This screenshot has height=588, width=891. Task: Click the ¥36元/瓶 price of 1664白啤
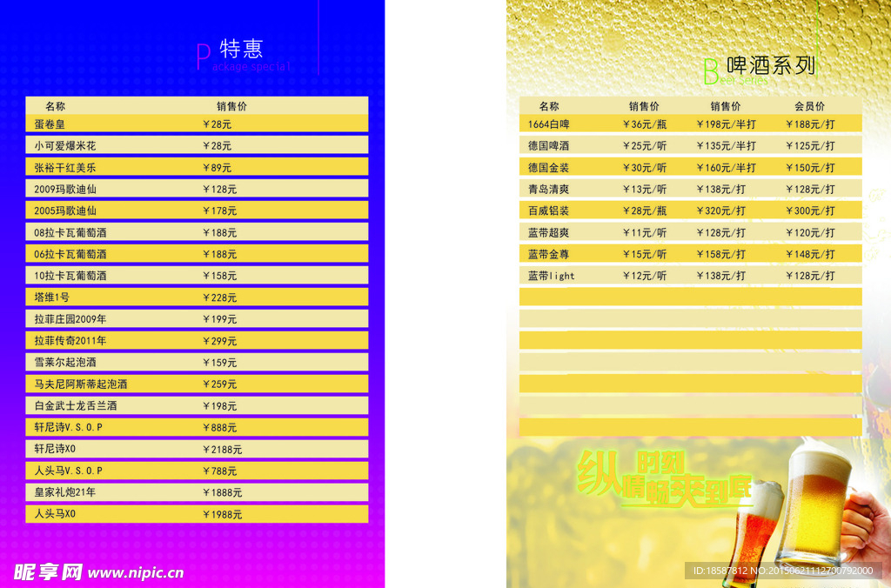645,124
